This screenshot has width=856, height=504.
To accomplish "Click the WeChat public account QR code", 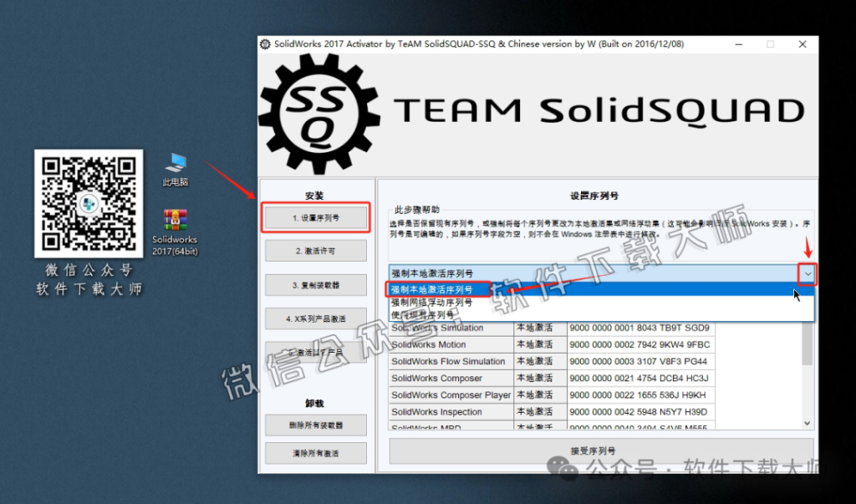I will pyautogui.click(x=89, y=203).
